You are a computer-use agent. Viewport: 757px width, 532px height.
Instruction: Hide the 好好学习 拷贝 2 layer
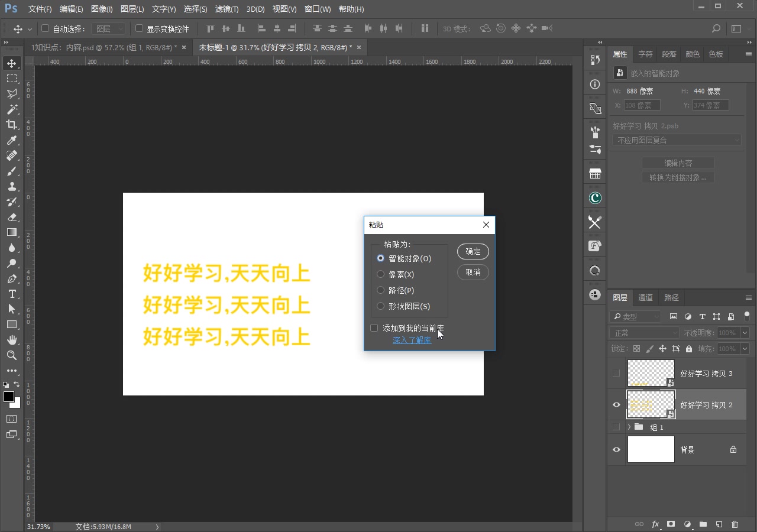point(616,404)
